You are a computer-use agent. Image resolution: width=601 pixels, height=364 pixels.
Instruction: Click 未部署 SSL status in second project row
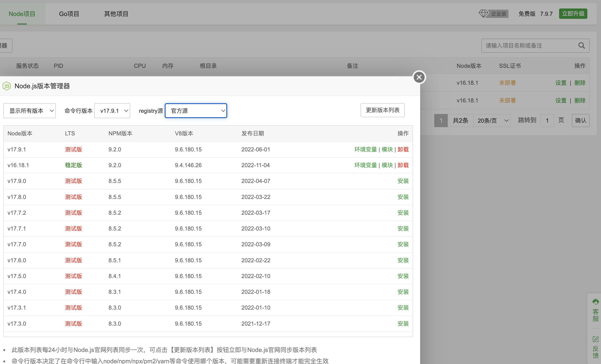pos(507,101)
